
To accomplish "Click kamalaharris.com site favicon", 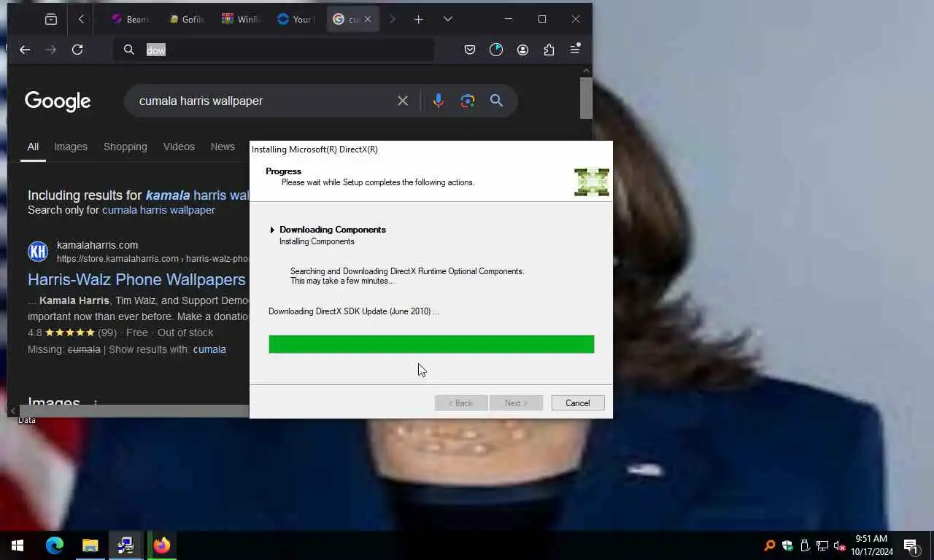I will tap(38, 252).
